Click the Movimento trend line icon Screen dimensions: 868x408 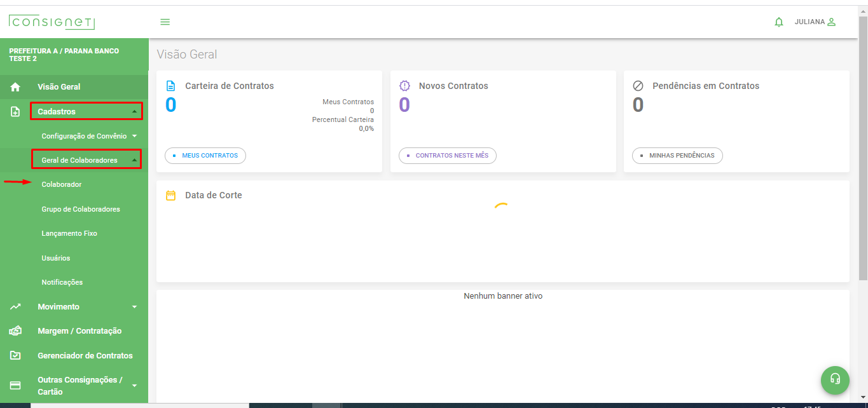tap(16, 307)
